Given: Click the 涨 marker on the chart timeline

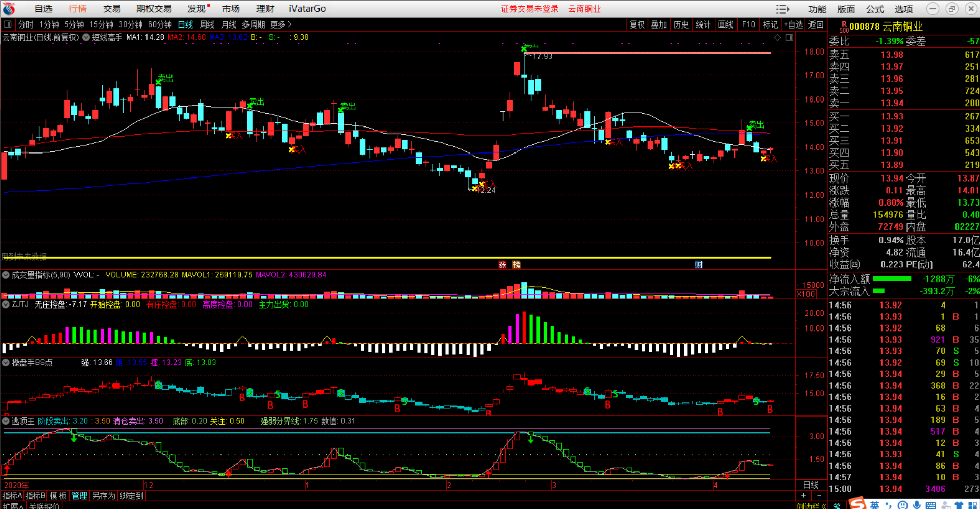Looking at the screenshot, I should (x=502, y=264).
